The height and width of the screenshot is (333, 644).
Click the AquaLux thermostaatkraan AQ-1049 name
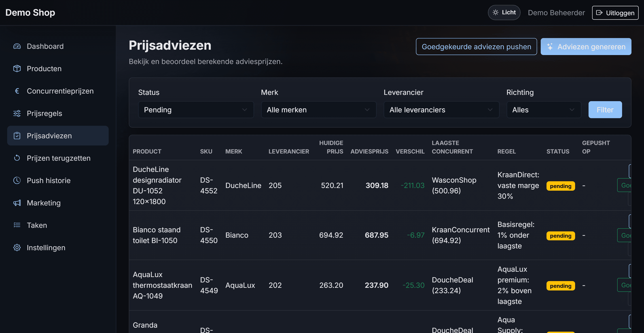pos(163,285)
